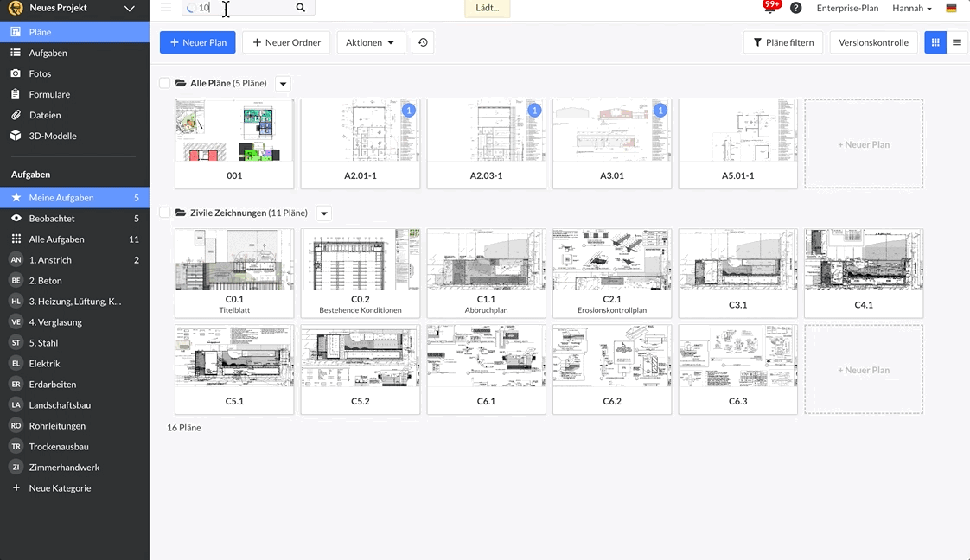This screenshot has width=970, height=560.
Task: Open plan C0.1 Titelblatt
Action: coord(234,273)
